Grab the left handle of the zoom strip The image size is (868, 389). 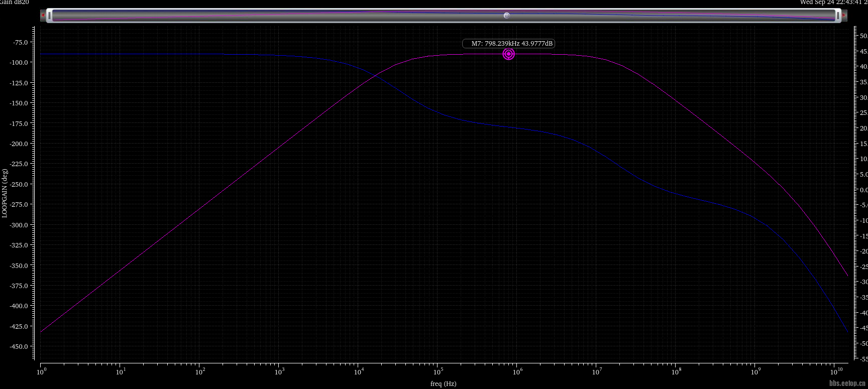49,16
